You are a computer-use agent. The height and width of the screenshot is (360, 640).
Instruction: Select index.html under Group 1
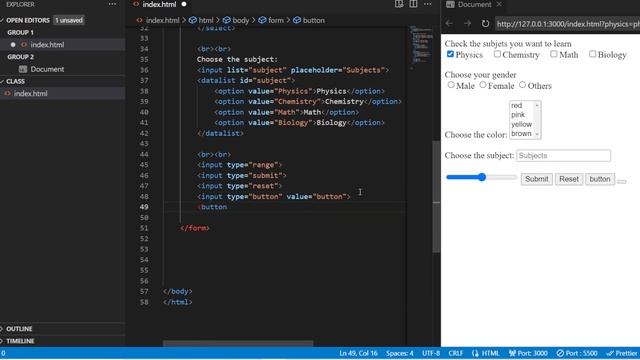47,44
